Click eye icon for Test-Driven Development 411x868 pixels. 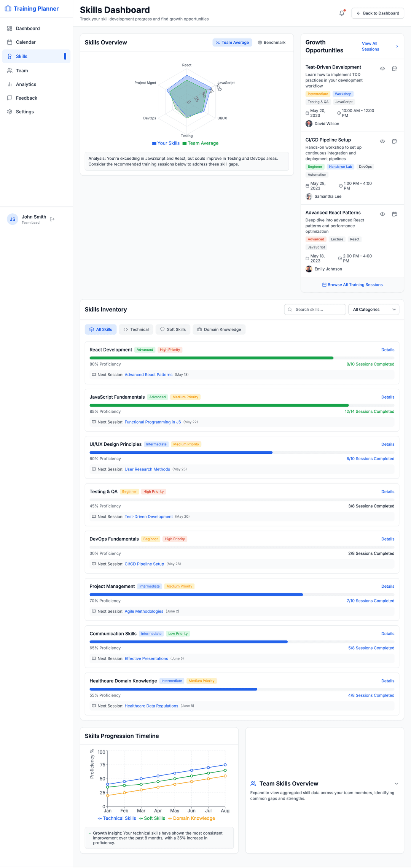[382, 69]
